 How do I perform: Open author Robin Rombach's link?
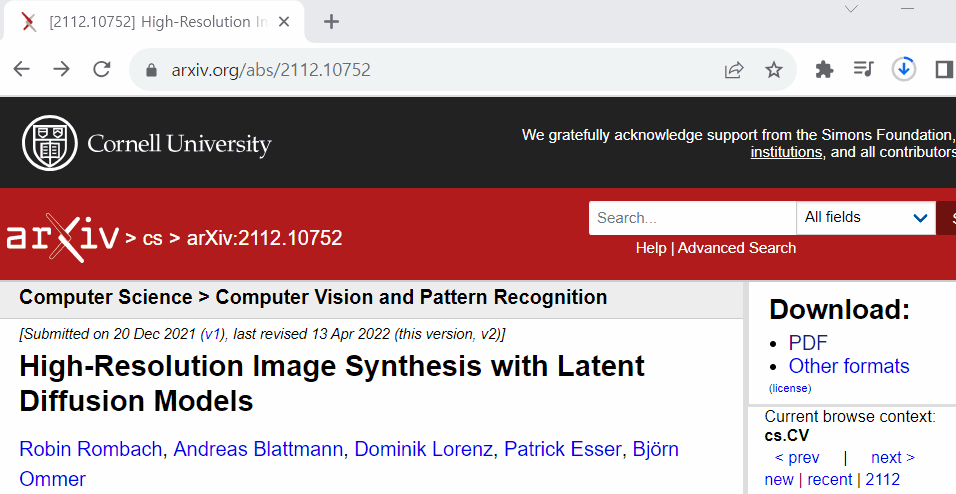[91, 449]
